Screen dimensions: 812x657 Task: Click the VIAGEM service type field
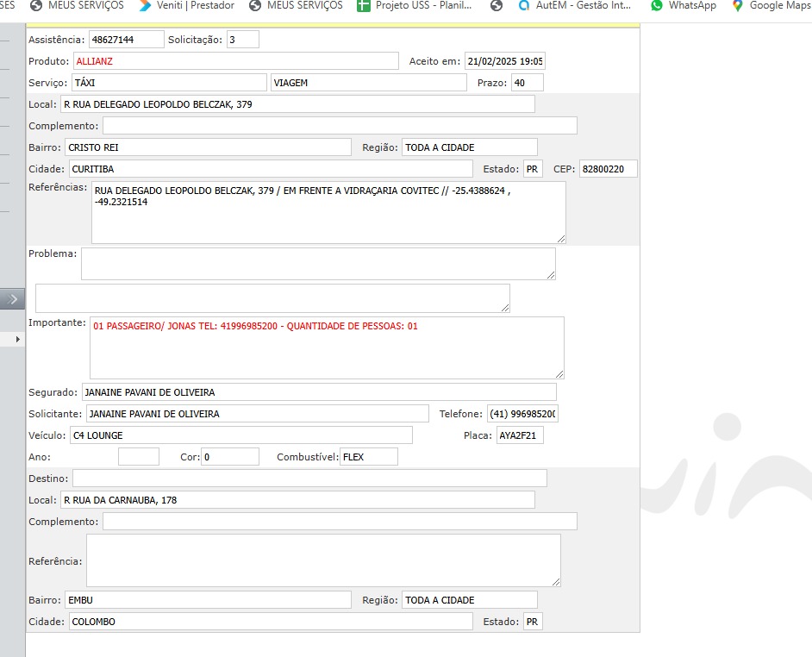pos(369,83)
